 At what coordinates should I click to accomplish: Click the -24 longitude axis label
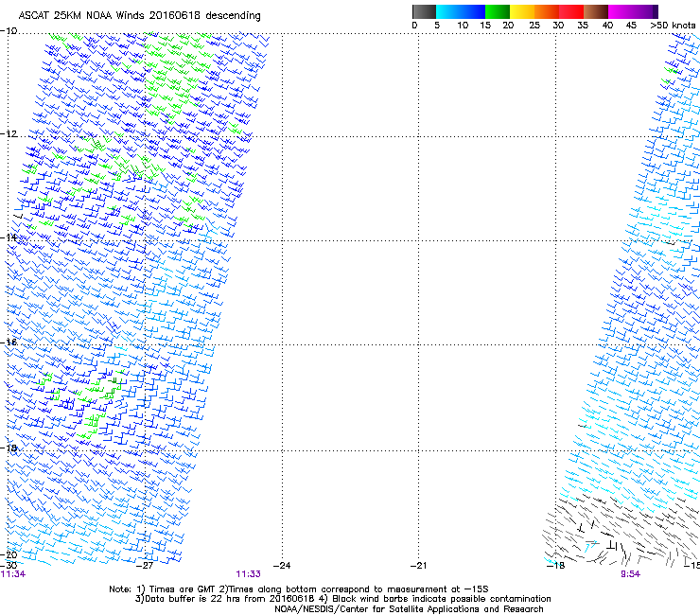[282, 566]
